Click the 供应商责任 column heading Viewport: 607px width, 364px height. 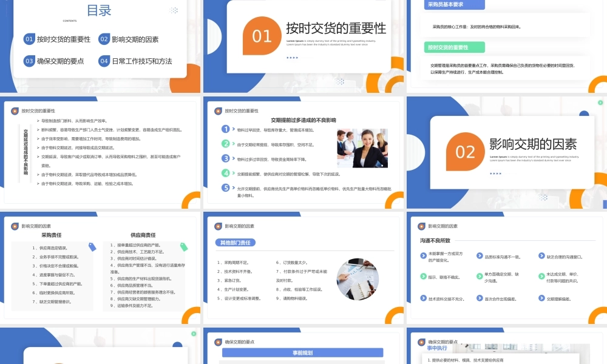(x=143, y=235)
